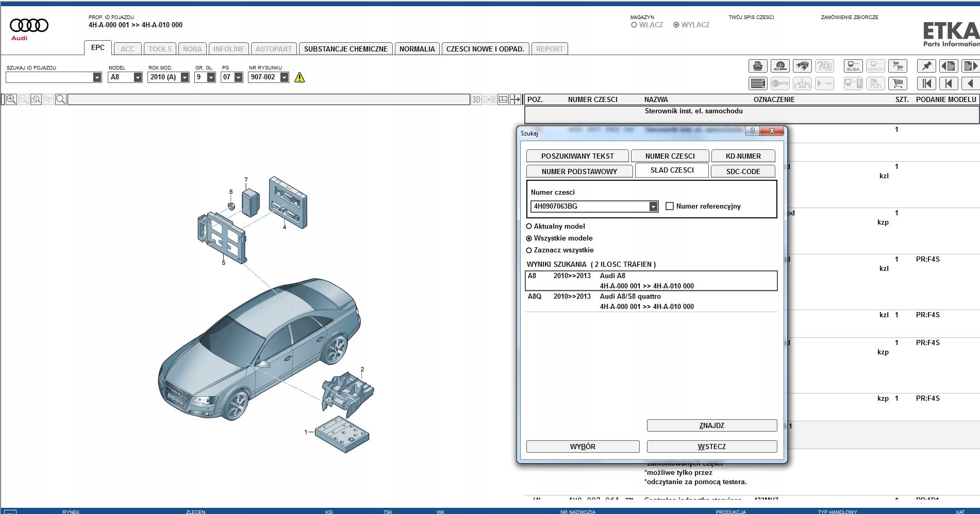Select the POSZUKIWANY TEKST search tab
Screen dimensions: 980x514
[577, 156]
